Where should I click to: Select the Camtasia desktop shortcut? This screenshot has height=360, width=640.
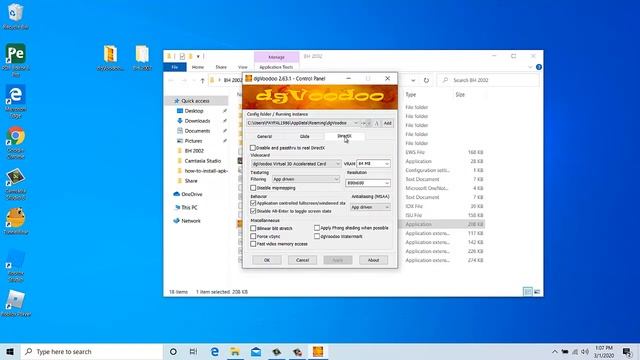[16, 184]
